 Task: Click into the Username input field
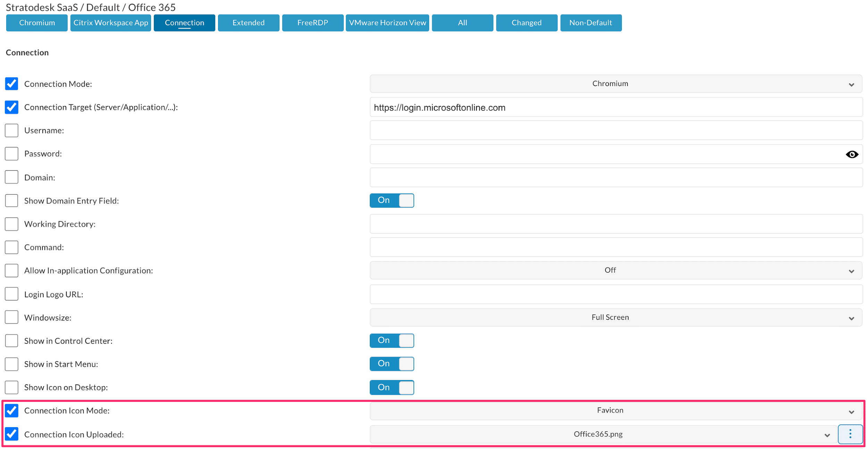tap(616, 130)
